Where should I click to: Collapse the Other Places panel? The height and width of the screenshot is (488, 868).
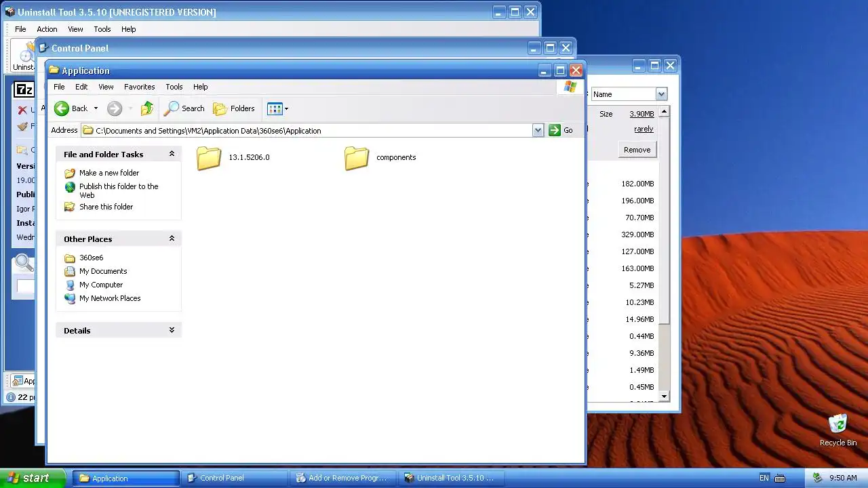click(x=172, y=239)
